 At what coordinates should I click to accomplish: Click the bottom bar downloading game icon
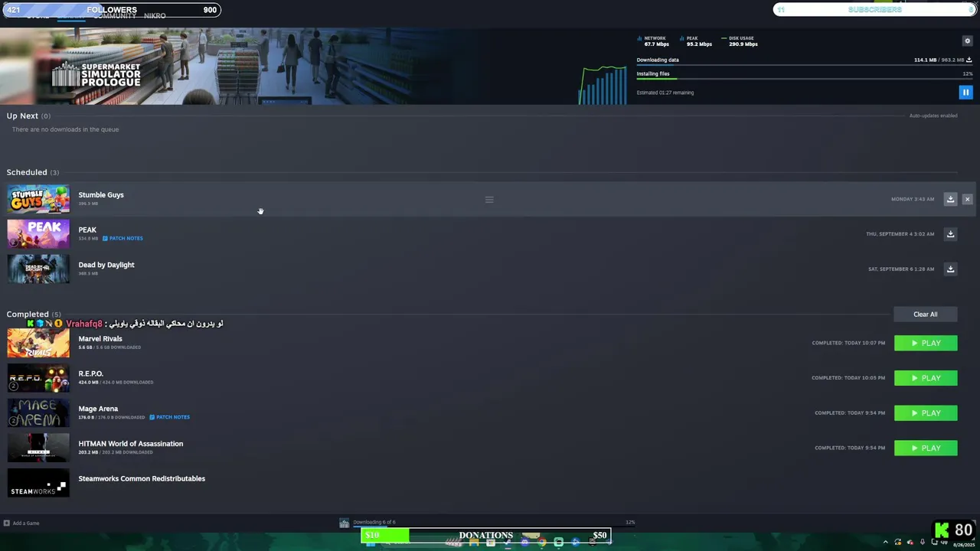click(345, 523)
